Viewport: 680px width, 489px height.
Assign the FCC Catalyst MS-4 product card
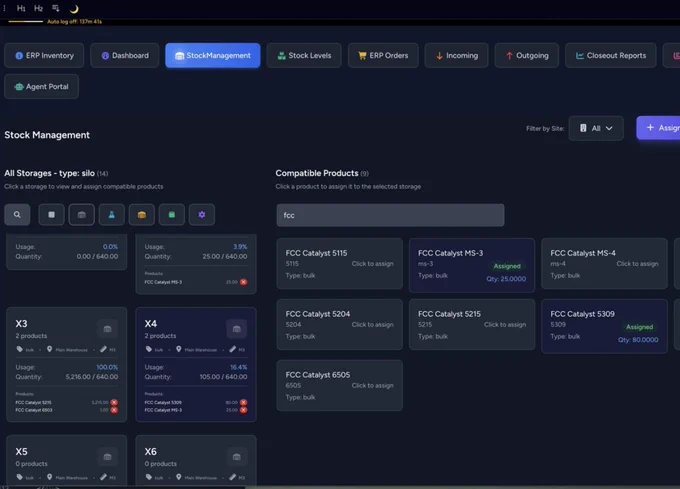605,264
